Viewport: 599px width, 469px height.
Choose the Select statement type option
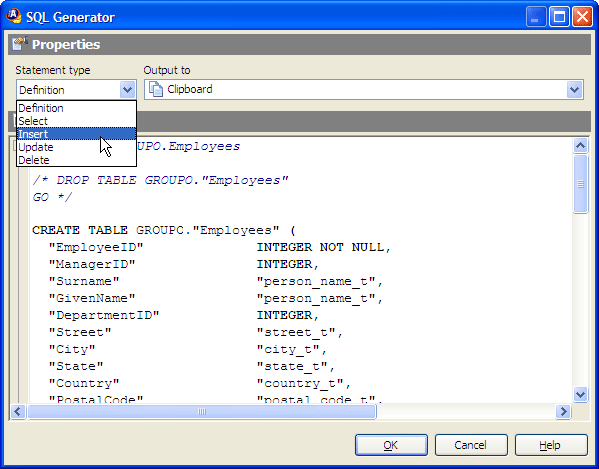[x=76, y=121]
